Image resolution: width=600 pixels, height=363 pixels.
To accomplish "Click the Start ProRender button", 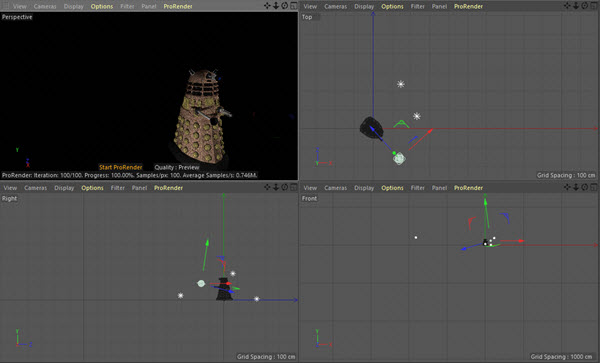I will (121, 167).
